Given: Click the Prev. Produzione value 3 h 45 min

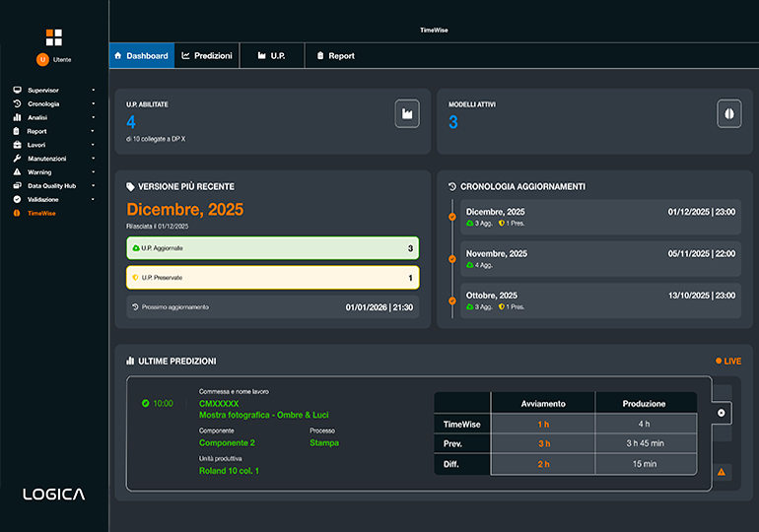Looking at the screenshot, I should click(646, 443).
